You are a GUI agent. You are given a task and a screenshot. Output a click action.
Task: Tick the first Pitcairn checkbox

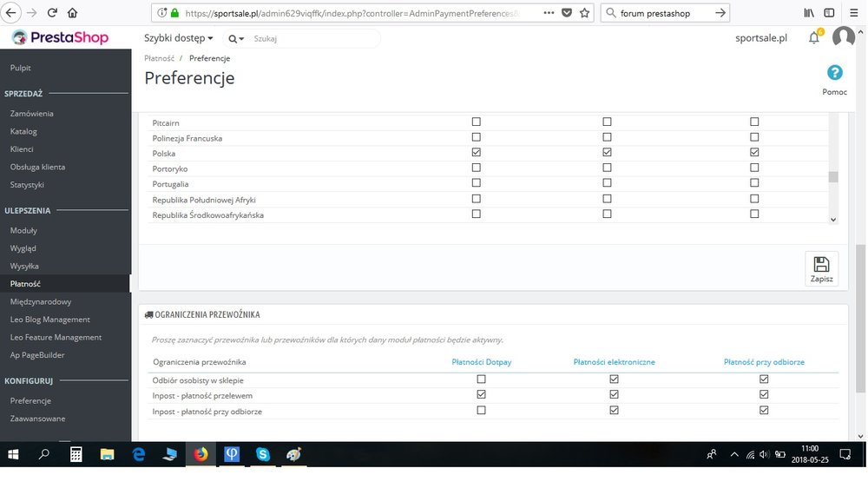(476, 122)
